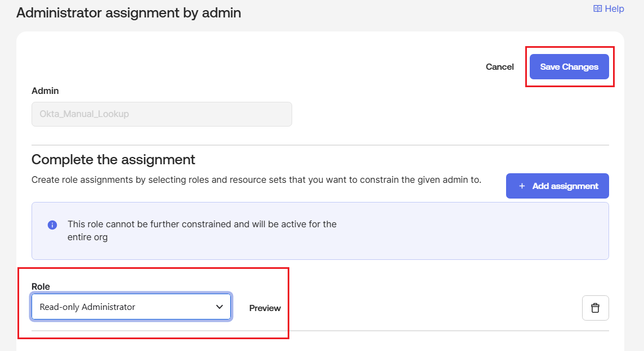Click the book icon beside Help

598,8
